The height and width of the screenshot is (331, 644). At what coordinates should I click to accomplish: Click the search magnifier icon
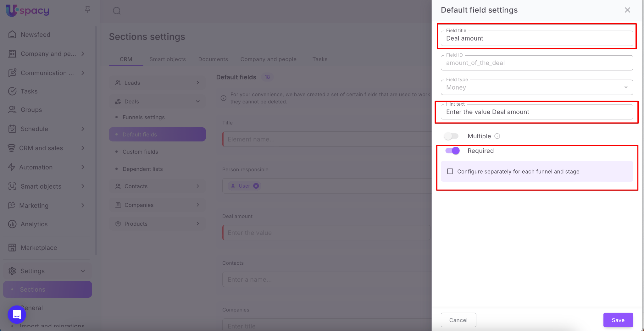pos(117,11)
